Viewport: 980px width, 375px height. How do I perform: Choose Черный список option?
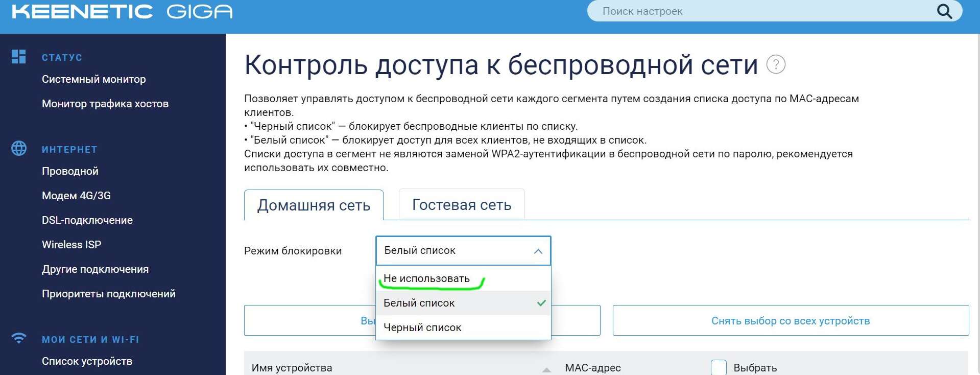point(463,327)
